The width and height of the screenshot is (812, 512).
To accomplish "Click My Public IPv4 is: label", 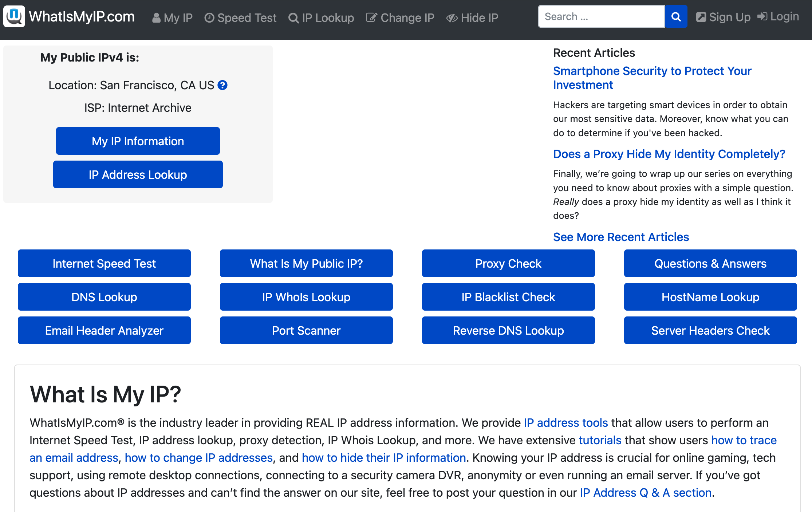I will (90, 57).
